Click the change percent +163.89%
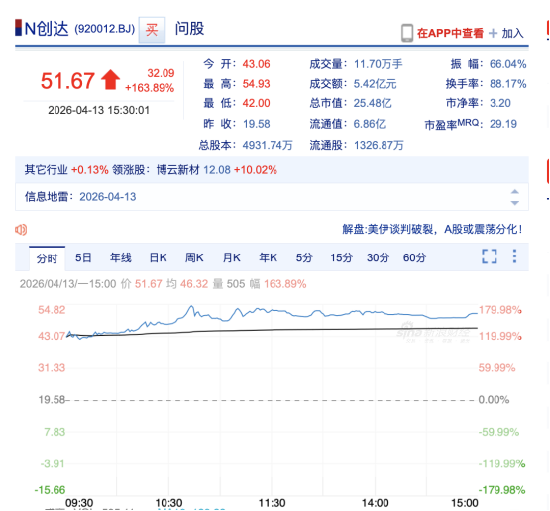Viewport: 550px width, 511px height. 149,88
